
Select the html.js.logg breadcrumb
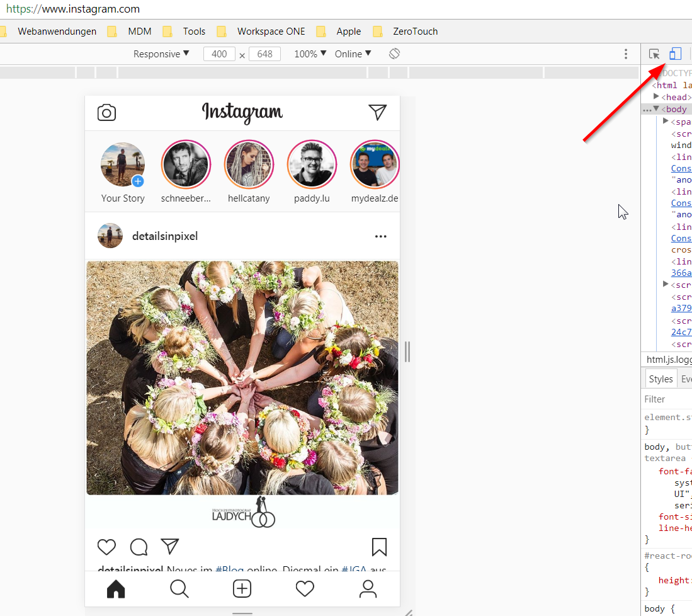(x=669, y=360)
